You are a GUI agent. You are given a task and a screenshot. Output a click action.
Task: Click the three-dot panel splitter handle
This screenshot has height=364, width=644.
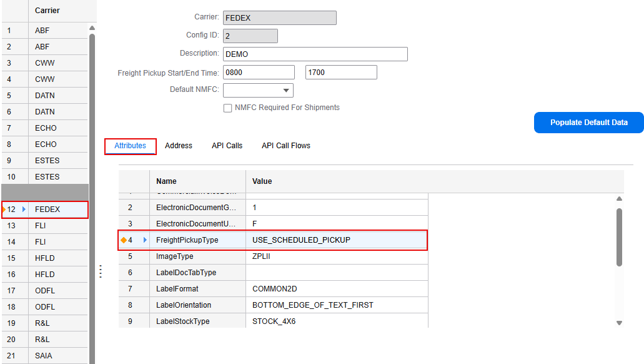(x=101, y=271)
